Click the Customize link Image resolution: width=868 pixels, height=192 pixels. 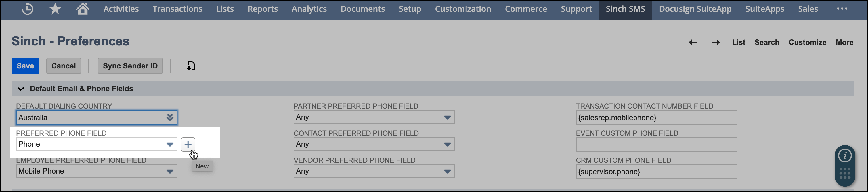click(x=807, y=43)
